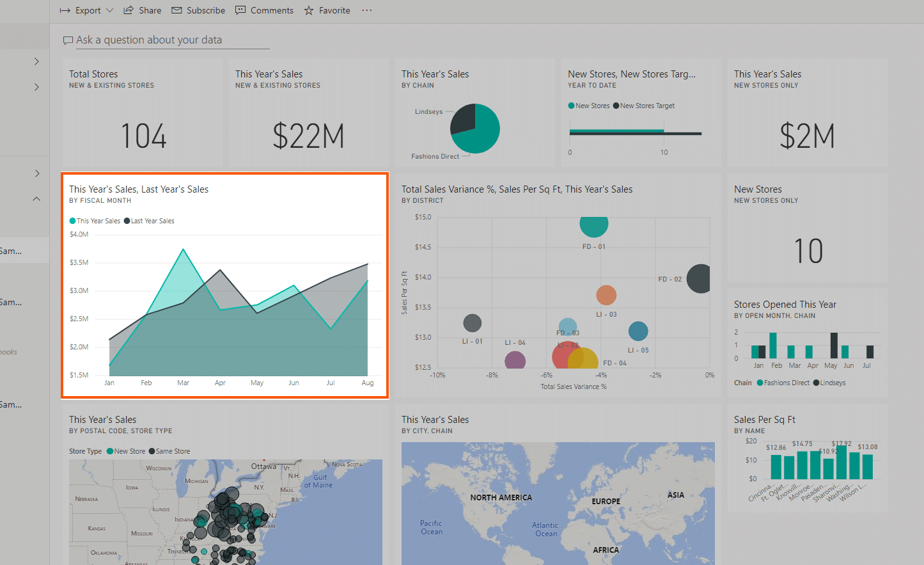Collapse the sidebar section with the up chevron

pos(36,198)
